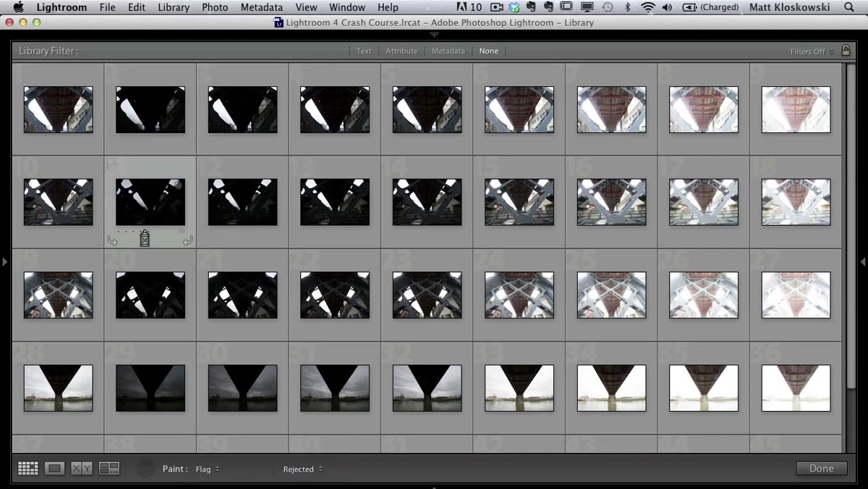Switch to Grid view in the toolbar
This screenshot has width=868, height=489.
(28, 469)
